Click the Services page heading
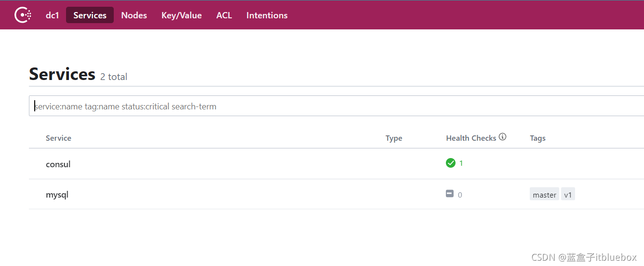644x266 pixels. 62,74
